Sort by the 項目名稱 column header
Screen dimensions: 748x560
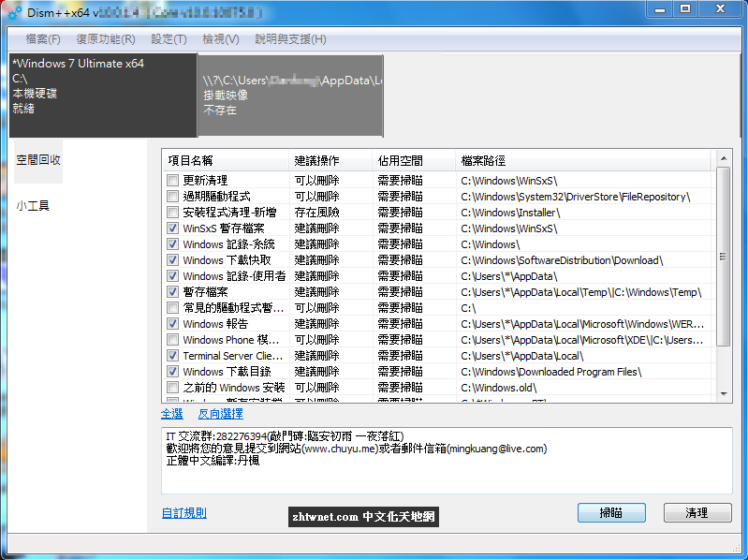tap(226, 161)
